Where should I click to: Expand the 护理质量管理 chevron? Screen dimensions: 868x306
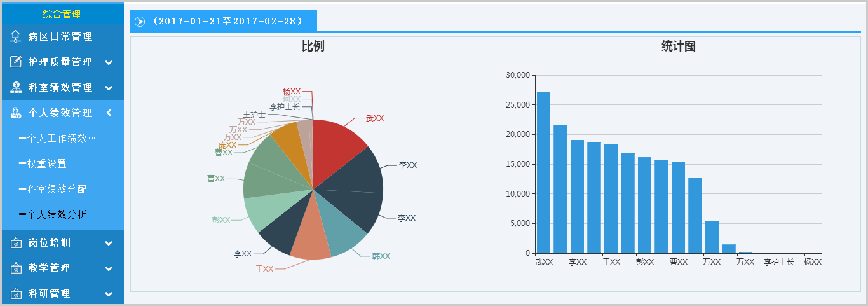109,62
